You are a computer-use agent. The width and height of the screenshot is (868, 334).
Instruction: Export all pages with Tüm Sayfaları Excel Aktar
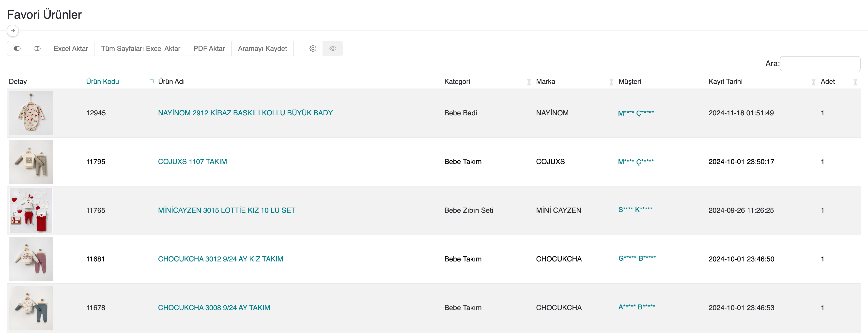coord(140,48)
